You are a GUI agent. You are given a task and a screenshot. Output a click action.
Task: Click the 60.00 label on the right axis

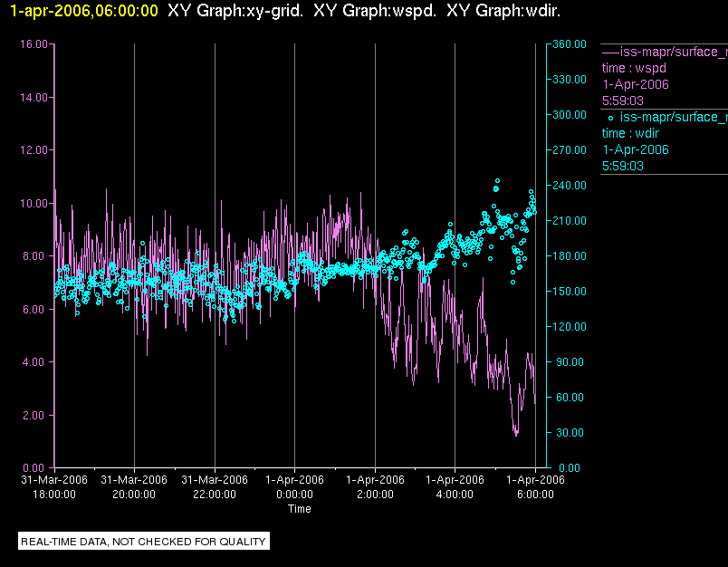(x=570, y=397)
